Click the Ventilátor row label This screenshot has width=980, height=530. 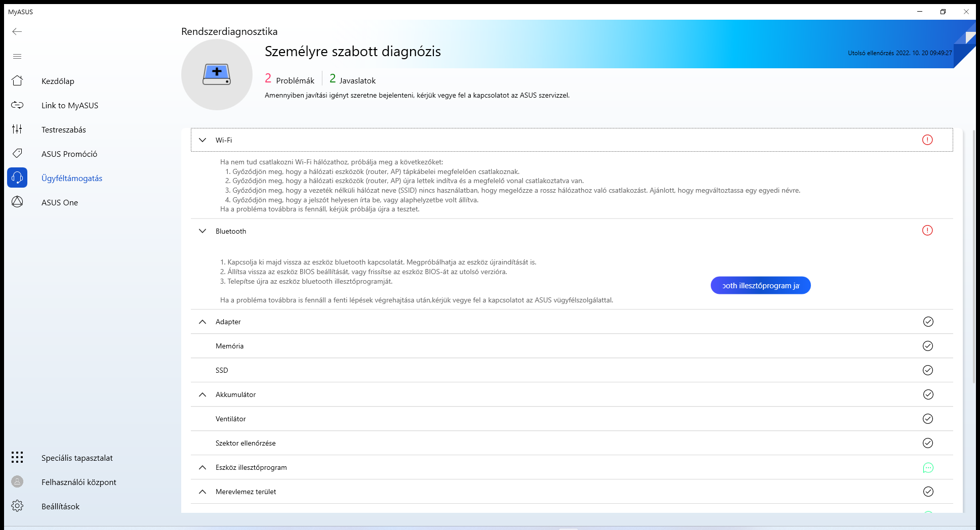(231, 419)
